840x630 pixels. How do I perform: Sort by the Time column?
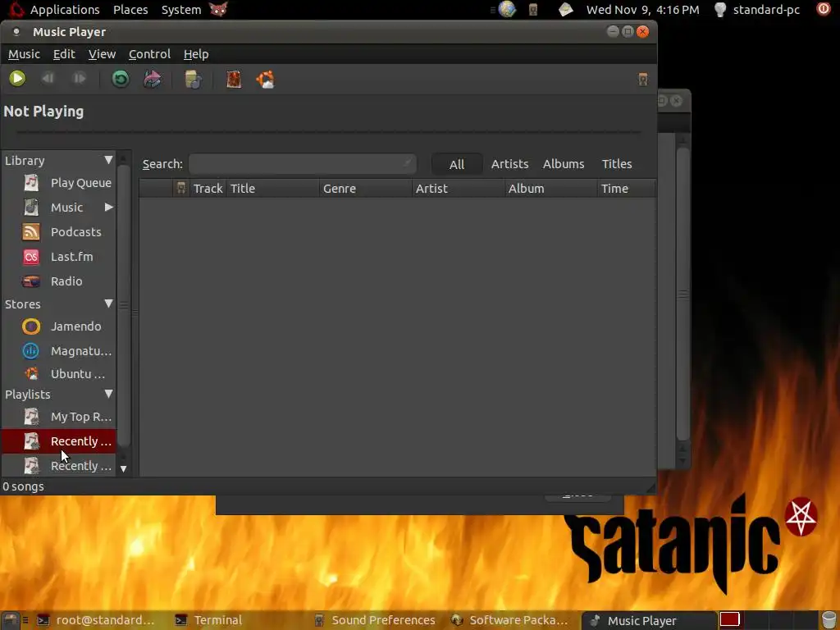(x=626, y=189)
